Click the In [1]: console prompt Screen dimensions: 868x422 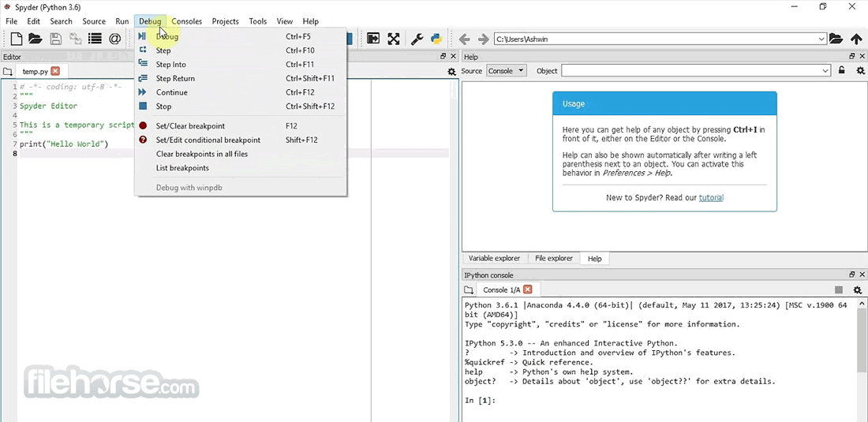click(480, 401)
